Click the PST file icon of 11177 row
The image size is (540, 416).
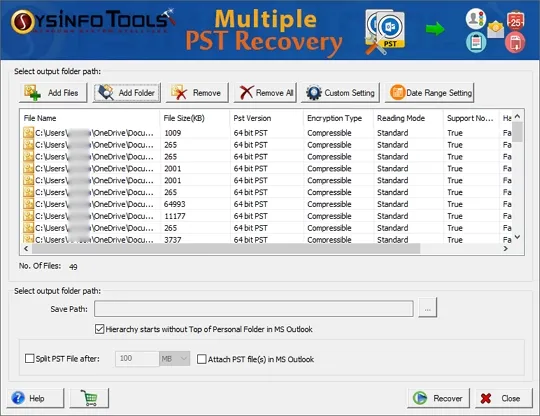(28, 216)
